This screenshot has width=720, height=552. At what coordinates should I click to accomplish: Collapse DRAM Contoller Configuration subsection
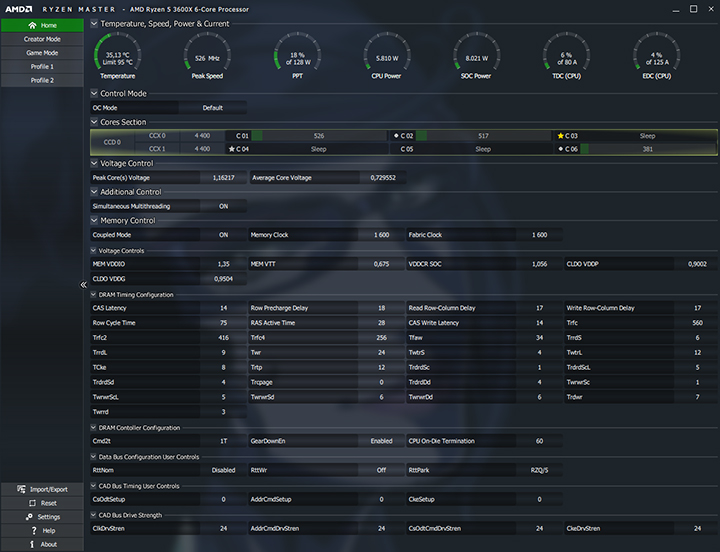click(x=93, y=428)
